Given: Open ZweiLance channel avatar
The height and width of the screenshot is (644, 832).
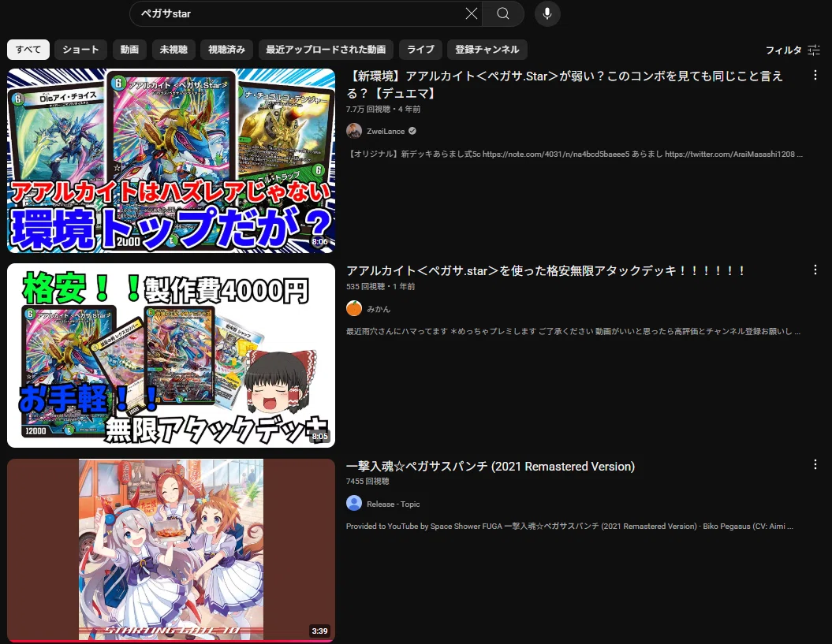Looking at the screenshot, I should click(354, 131).
